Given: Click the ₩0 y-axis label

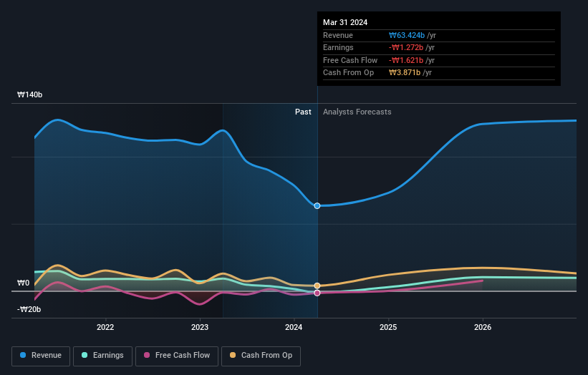Looking at the screenshot, I should (x=23, y=283).
